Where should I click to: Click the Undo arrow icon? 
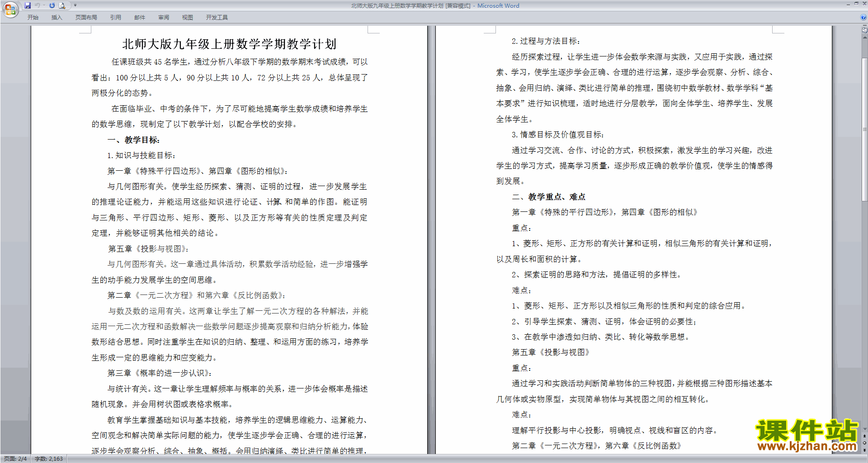pyautogui.click(x=38, y=5)
